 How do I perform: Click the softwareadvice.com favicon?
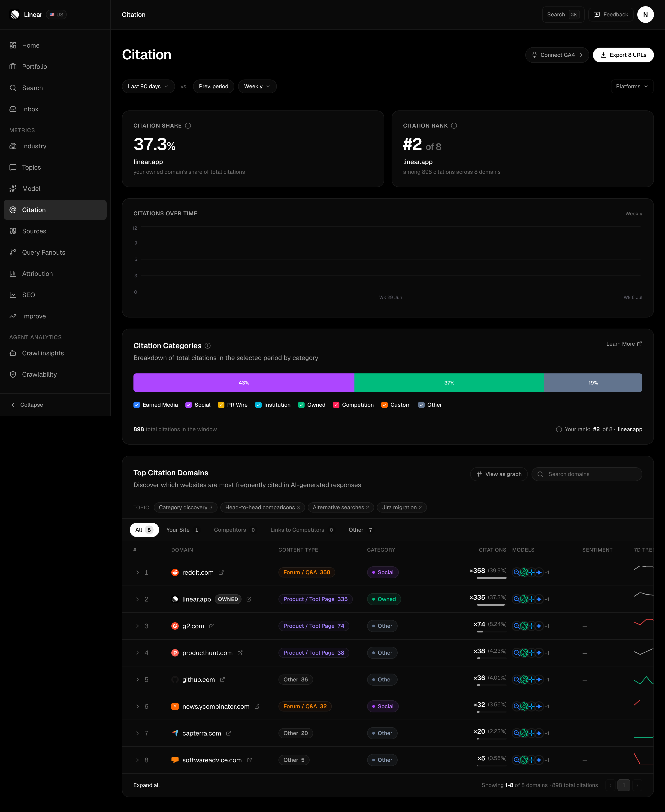click(175, 760)
